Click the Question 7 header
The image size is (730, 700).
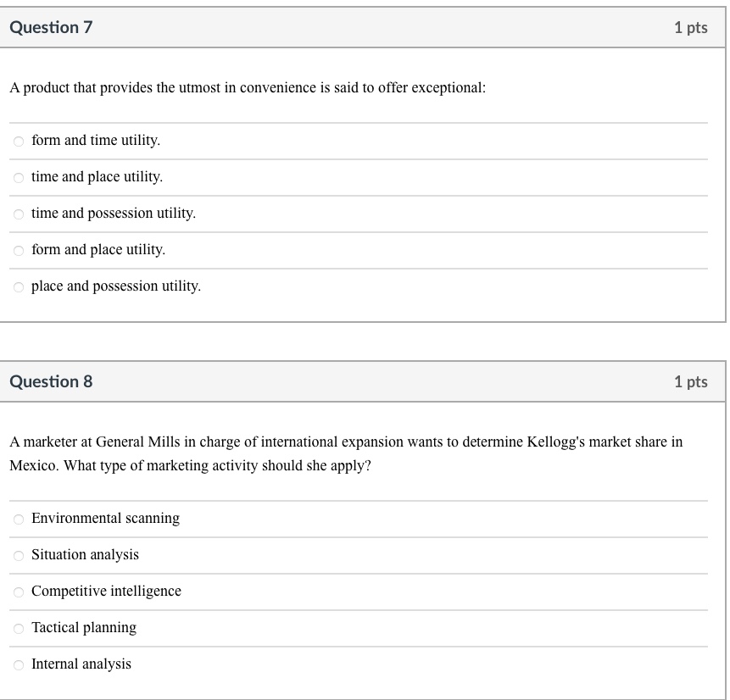tap(53, 27)
